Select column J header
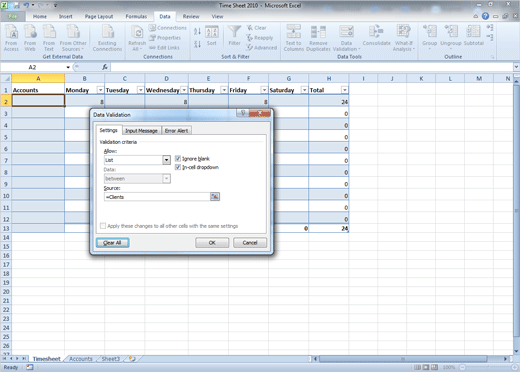This screenshot has width=520, height=372. (x=392, y=79)
